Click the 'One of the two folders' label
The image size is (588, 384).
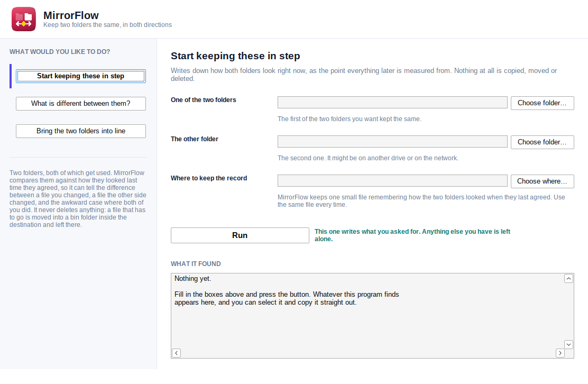point(203,100)
